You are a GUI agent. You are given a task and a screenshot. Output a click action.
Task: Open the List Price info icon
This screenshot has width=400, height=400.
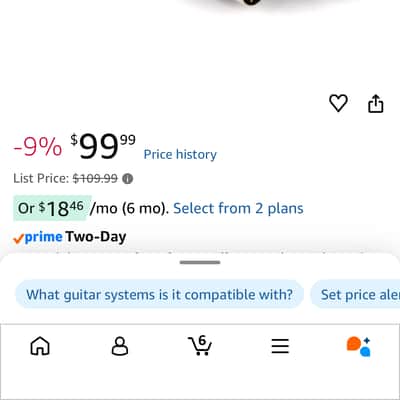(127, 179)
